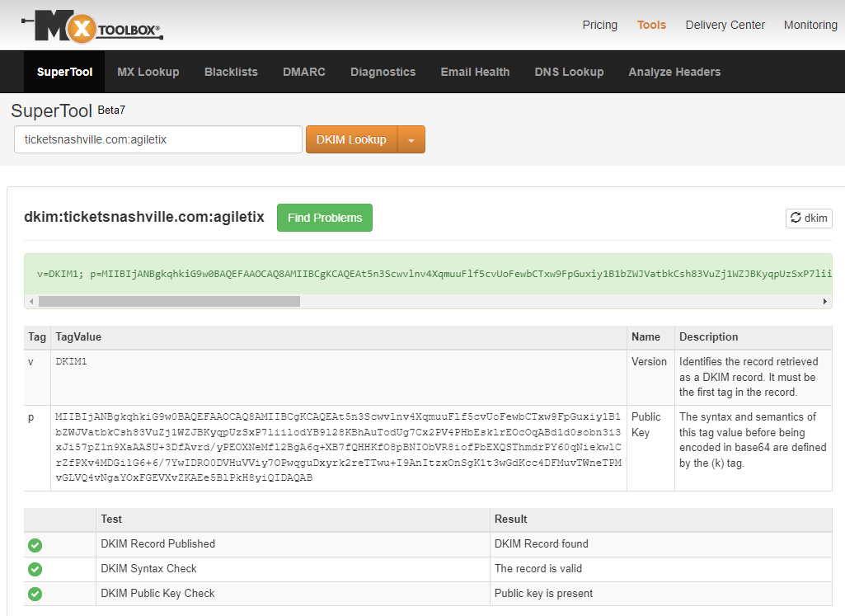
Task: Run the DKIM Lookup button
Action: click(x=351, y=139)
